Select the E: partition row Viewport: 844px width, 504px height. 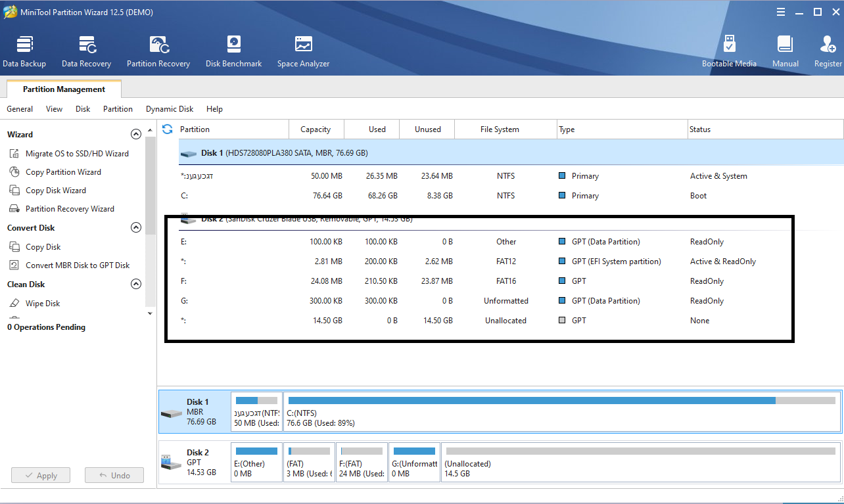[511, 242]
